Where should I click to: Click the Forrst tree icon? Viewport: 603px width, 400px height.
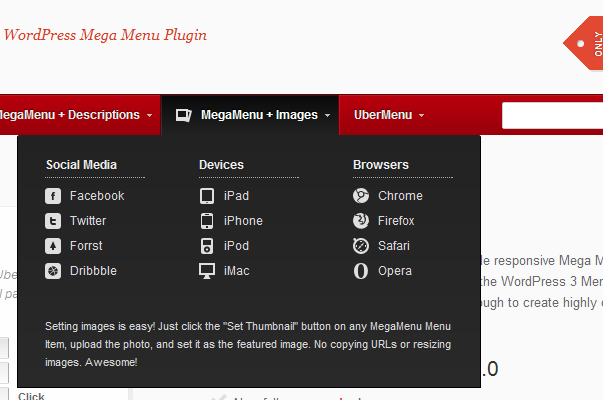(53, 246)
